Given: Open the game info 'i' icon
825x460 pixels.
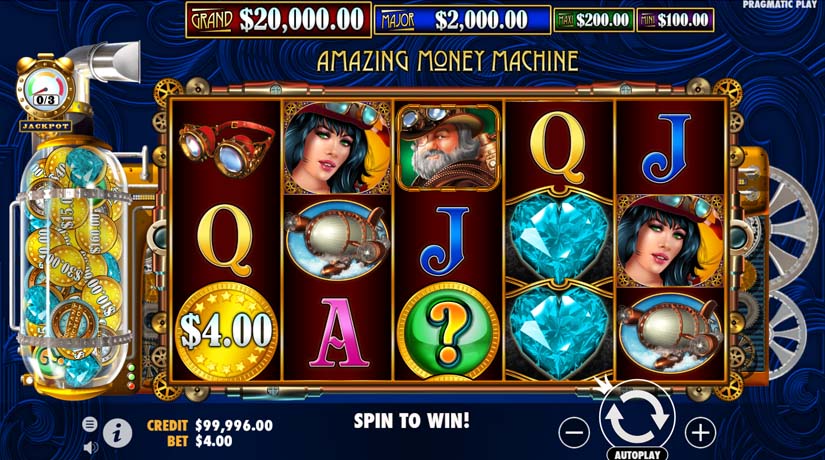Looking at the screenshot, I should point(117,433).
